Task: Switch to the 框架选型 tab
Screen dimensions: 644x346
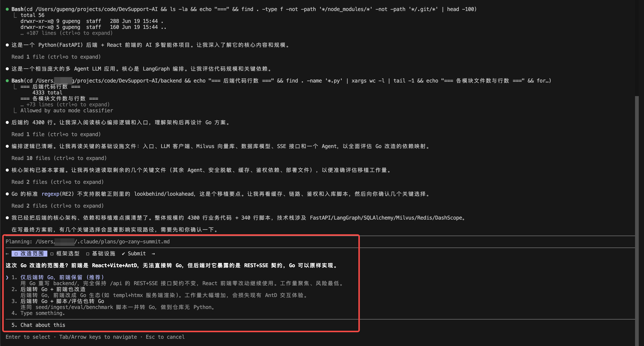Action: [x=65, y=253]
